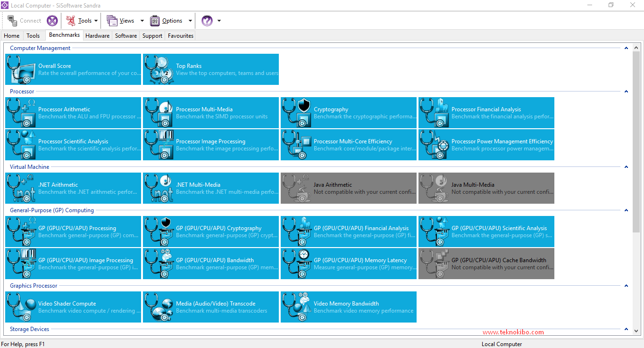This screenshot has height=348, width=644.
Task: Open the dropdown arrow beside the Help icon
Action: [x=219, y=21]
